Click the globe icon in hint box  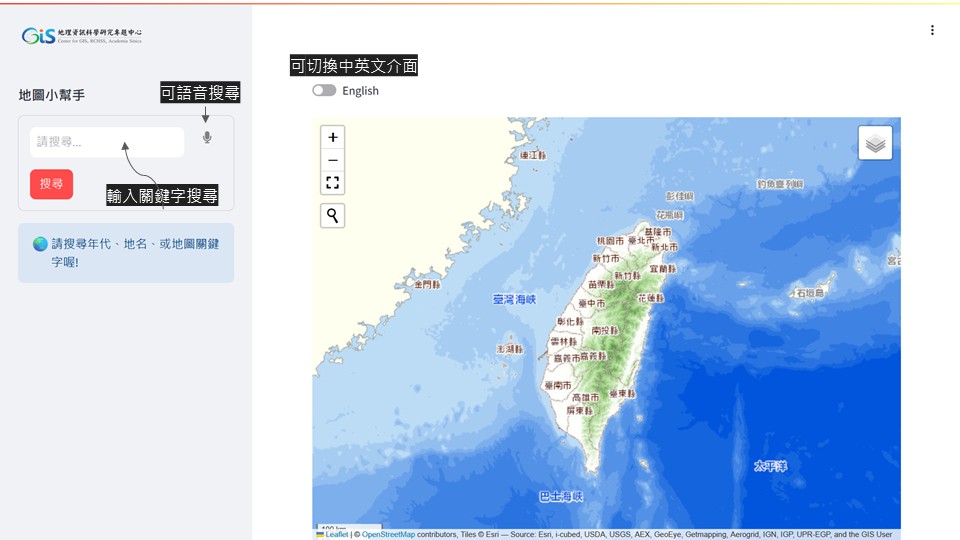(x=40, y=244)
